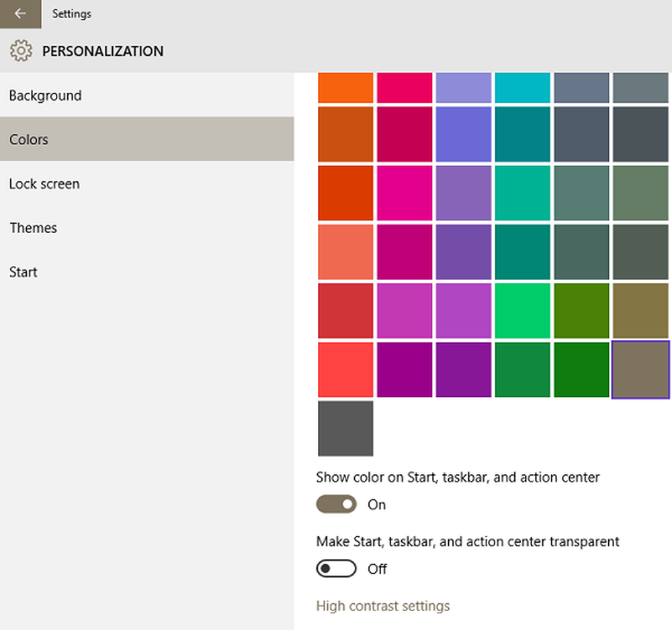Choose the bright red accent color
Viewport: 672px width, 630px height.
click(x=345, y=369)
